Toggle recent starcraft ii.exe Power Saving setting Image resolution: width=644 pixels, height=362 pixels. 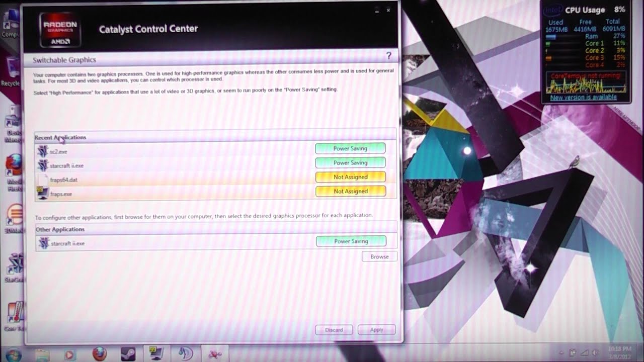pyautogui.click(x=350, y=162)
